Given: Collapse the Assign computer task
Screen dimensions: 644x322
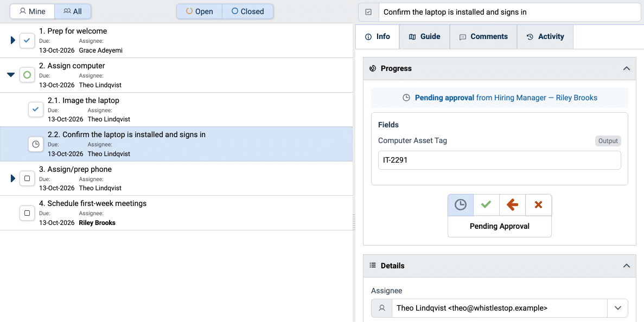Looking at the screenshot, I should [11, 75].
